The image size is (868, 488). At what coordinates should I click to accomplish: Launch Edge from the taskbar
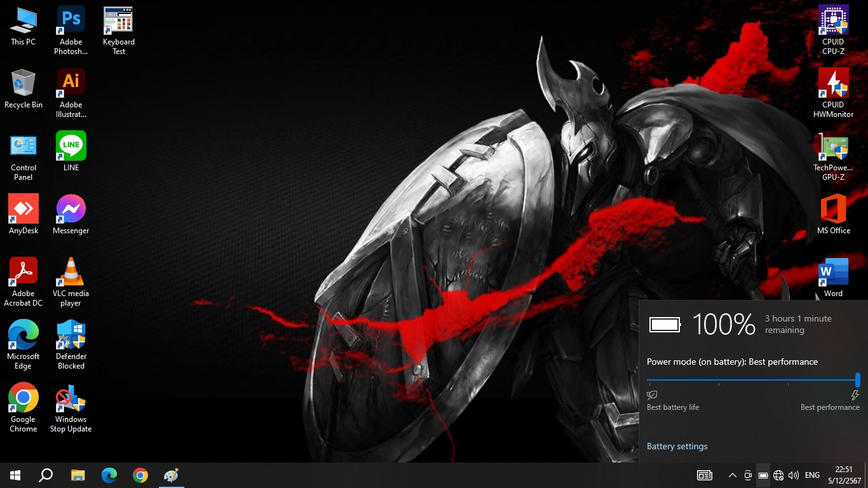(109, 475)
